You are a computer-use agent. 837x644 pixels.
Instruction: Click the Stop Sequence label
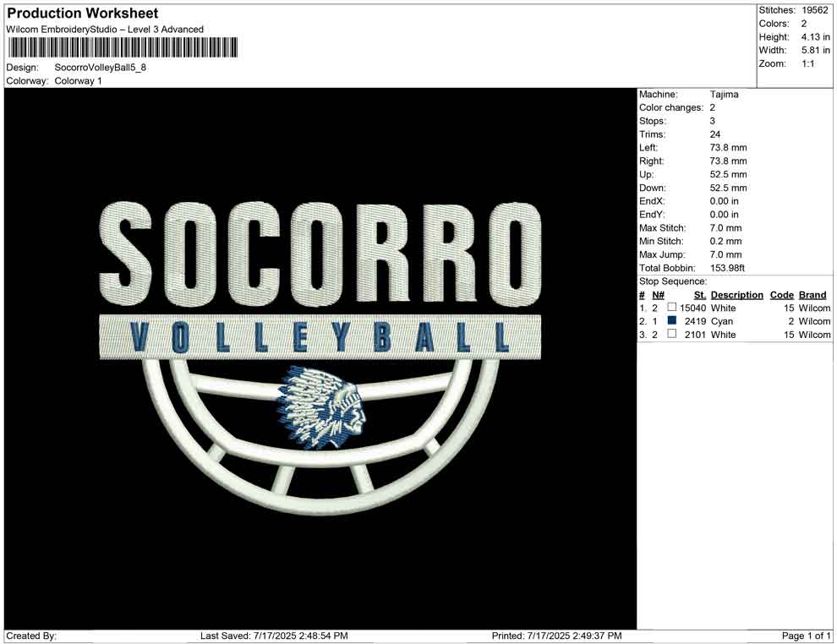pos(673,281)
